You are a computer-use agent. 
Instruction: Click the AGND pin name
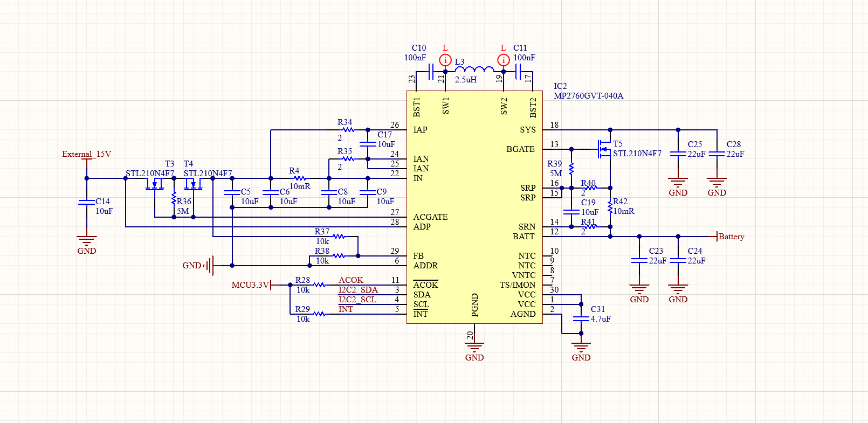pos(523,314)
